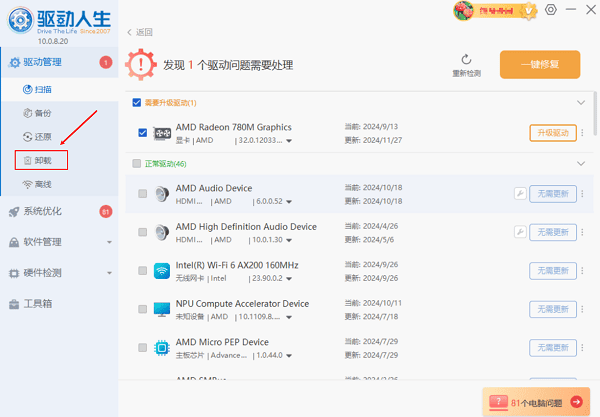Click the Drive The Life logo icon

[x=21, y=21]
